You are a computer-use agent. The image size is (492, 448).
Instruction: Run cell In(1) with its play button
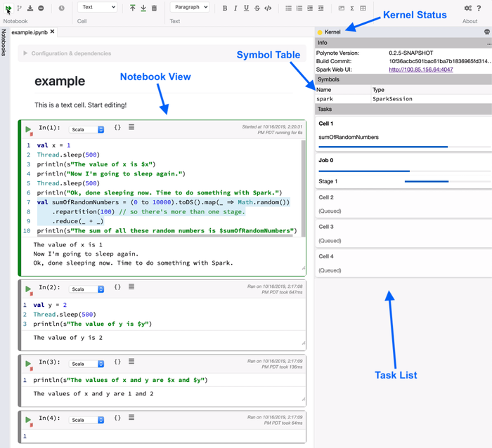pyautogui.click(x=28, y=129)
